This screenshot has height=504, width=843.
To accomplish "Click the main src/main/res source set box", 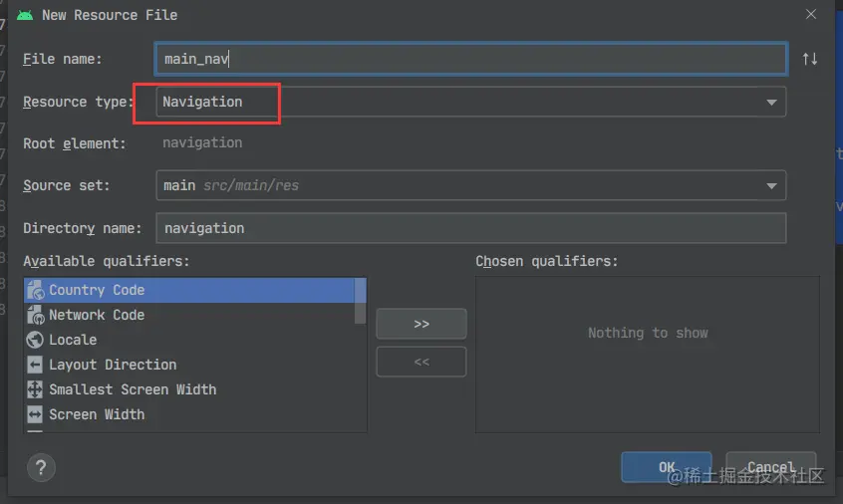I will [471, 185].
